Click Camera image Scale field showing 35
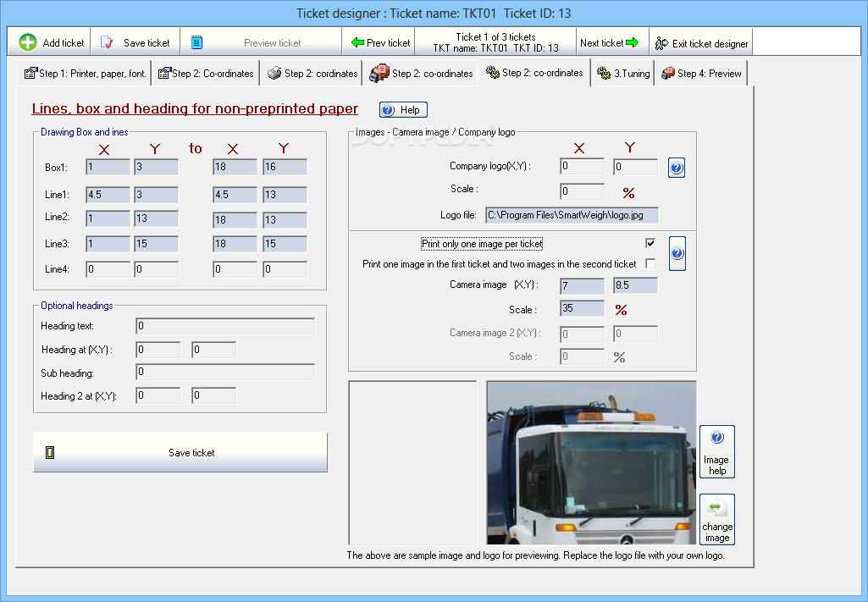Viewport: 868px width, 602px height. coord(583,309)
